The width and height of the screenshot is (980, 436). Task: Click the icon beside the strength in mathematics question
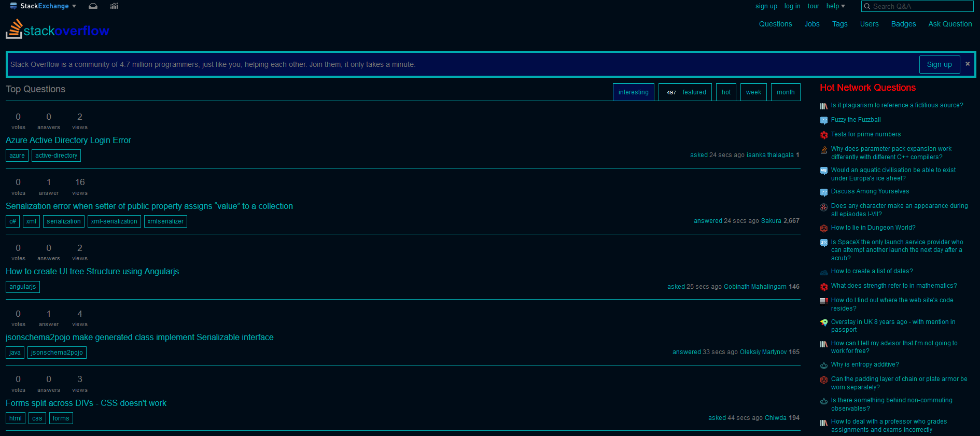coord(823,287)
